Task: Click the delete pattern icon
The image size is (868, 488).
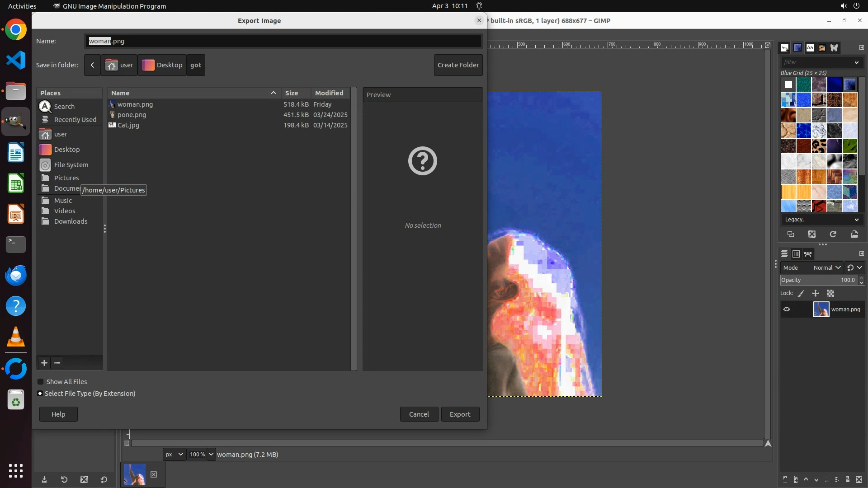Action: (812, 234)
